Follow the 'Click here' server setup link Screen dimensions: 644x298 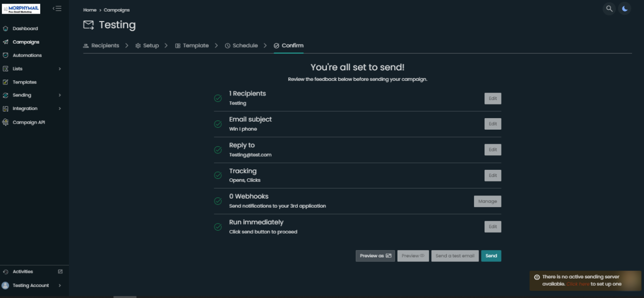[x=578, y=284]
